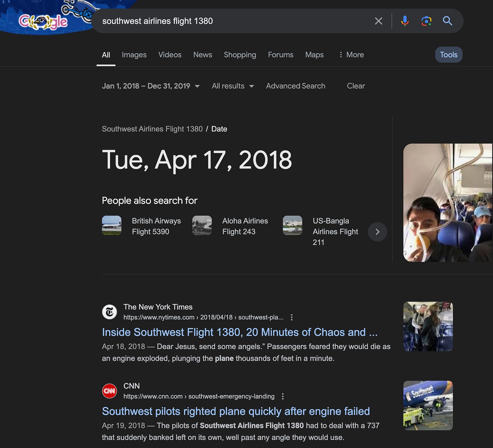Open the Maps tab
493x448 pixels.
[x=315, y=55]
